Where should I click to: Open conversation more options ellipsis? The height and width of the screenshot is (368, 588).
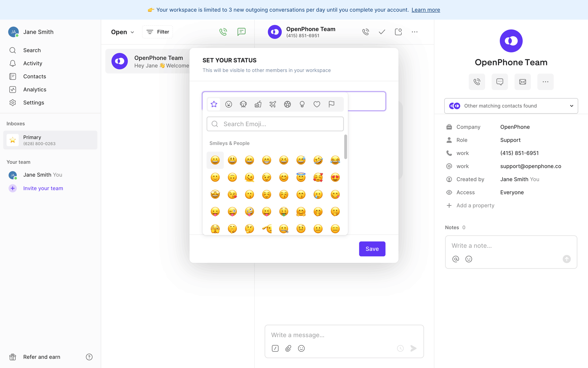pos(415,32)
